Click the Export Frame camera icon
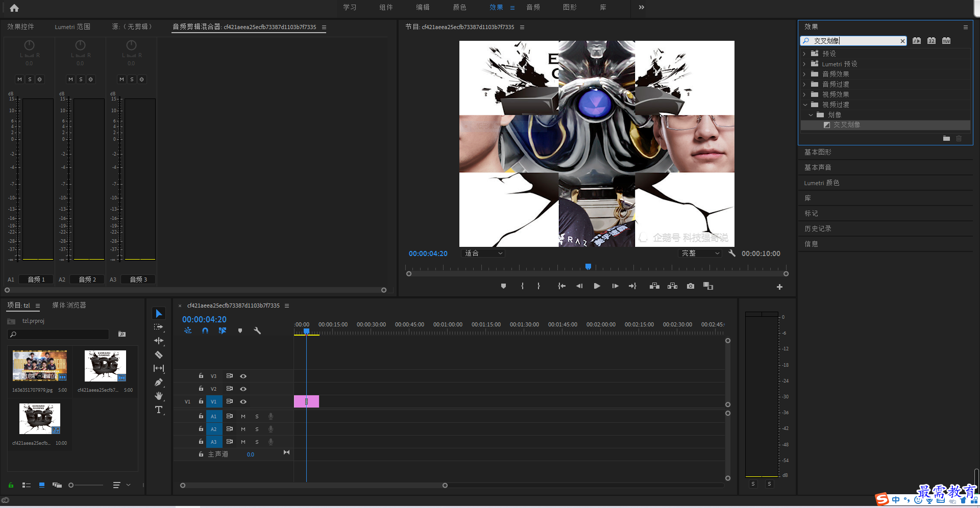Image resolution: width=980 pixels, height=508 pixels. pos(691,286)
